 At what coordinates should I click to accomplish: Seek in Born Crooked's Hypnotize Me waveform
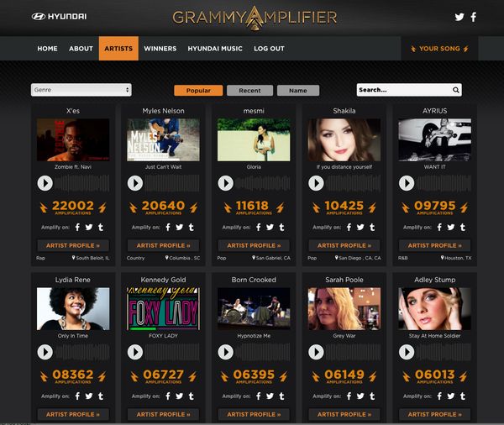[x=263, y=352]
